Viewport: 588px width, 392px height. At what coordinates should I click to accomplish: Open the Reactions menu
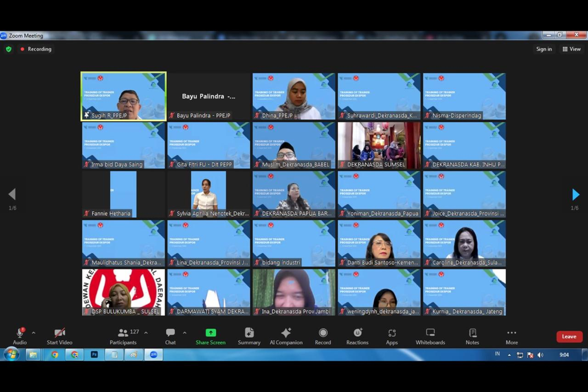pos(357,336)
